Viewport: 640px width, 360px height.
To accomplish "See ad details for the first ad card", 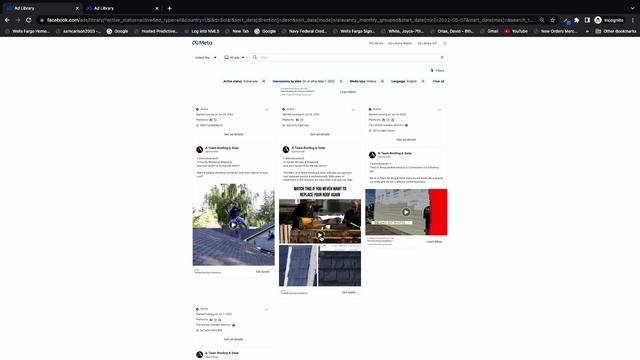I will pos(233,134).
